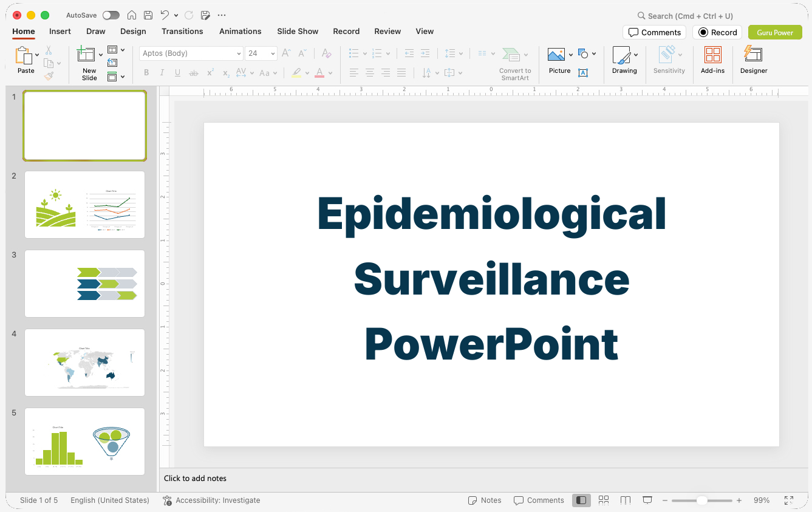This screenshot has height=512, width=812.
Task: Toggle Italic formatting
Action: coord(162,73)
